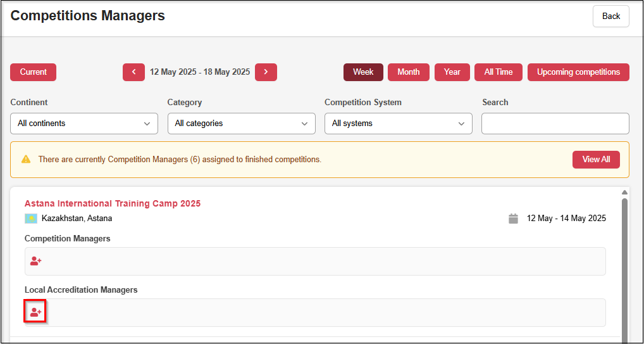The height and width of the screenshot is (344, 644).
Task: Go to previous week with left arrow
Action: 133,72
